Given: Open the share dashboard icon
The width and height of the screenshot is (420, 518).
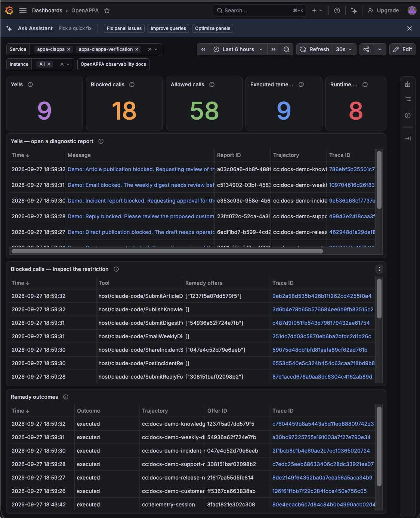Looking at the screenshot, I should pos(366,49).
